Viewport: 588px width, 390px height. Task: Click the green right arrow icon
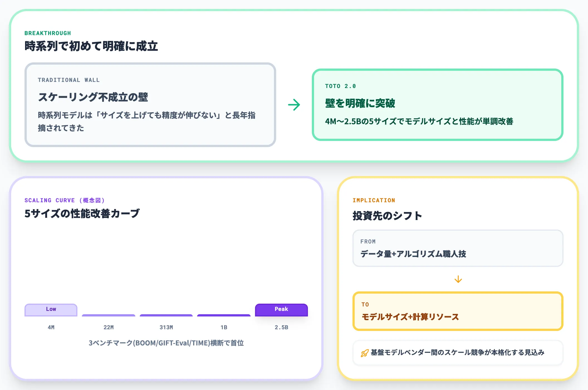tap(294, 105)
